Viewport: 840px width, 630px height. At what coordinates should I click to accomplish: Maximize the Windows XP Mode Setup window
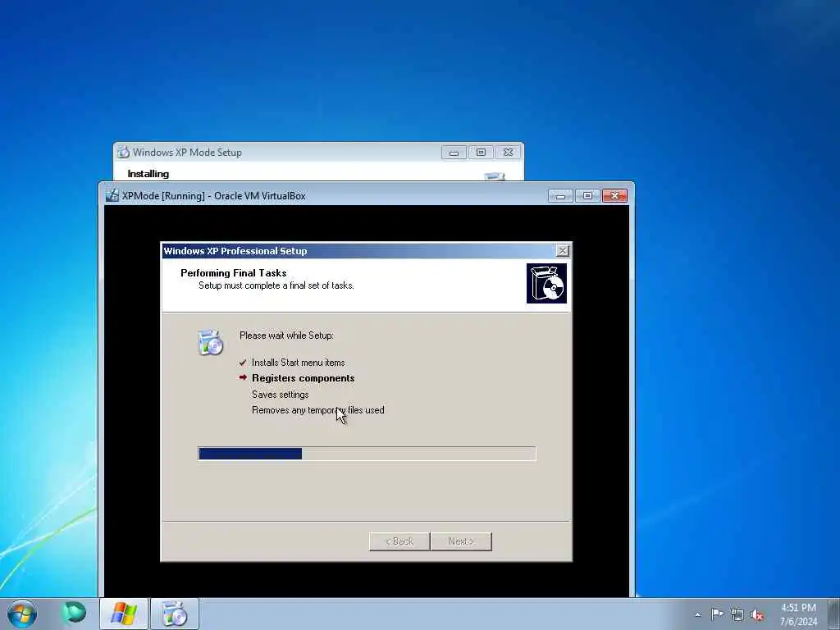pos(481,153)
